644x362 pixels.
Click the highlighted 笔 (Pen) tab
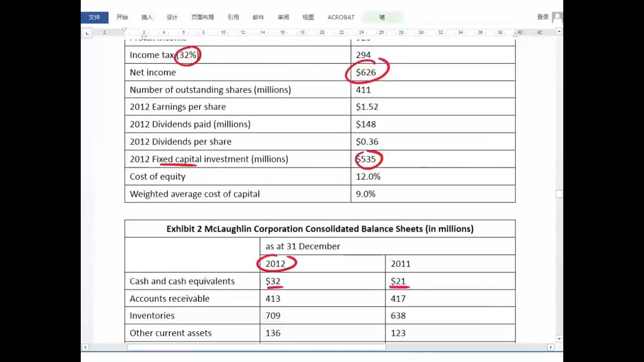pyautogui.click(x=382, y=17)
